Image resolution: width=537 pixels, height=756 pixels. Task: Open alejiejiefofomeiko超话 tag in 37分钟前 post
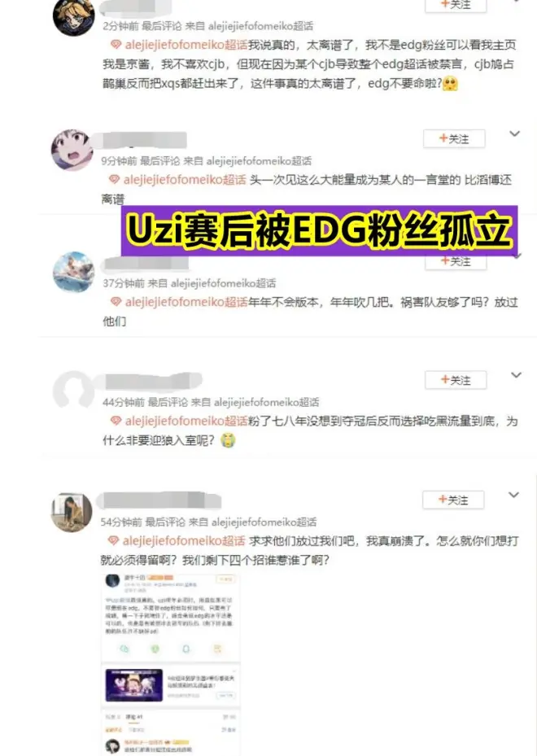click(186, 302)
